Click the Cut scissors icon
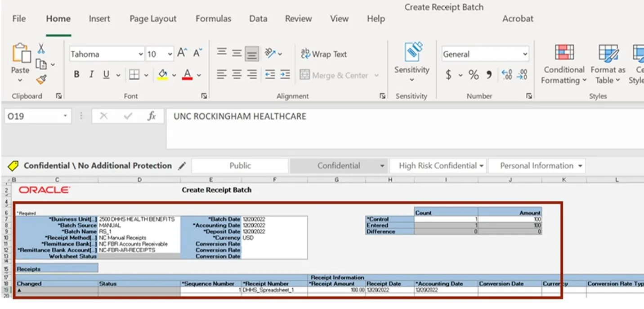The height and width of the screenshot is (309, 644). point(41,49)
